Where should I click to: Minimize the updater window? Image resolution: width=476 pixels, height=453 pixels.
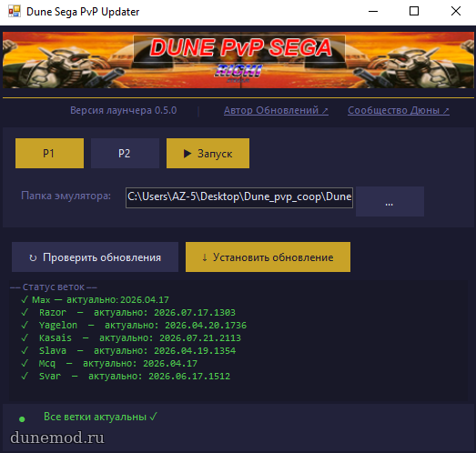coord(373,12)
